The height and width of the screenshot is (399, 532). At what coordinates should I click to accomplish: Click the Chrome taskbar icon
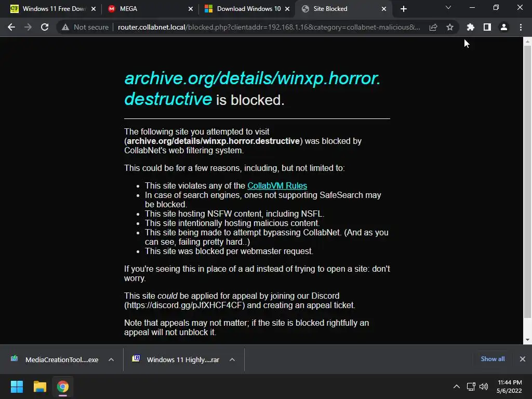(x=63, y=387)
